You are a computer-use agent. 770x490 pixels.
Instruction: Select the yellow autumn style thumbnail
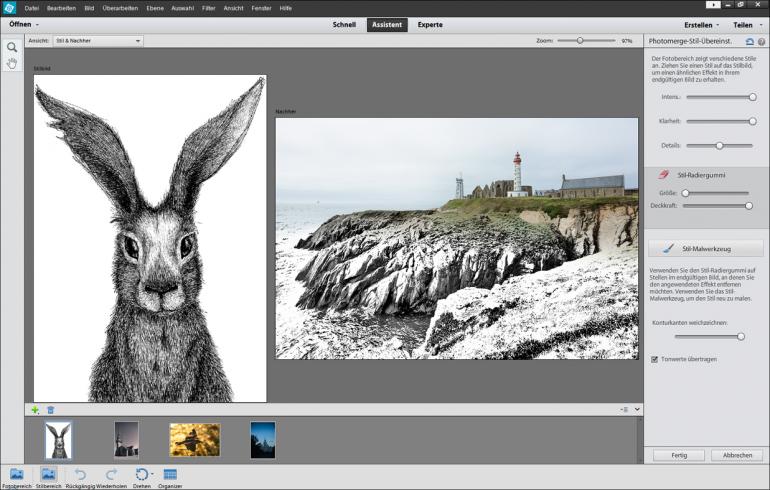click(195, 440)
